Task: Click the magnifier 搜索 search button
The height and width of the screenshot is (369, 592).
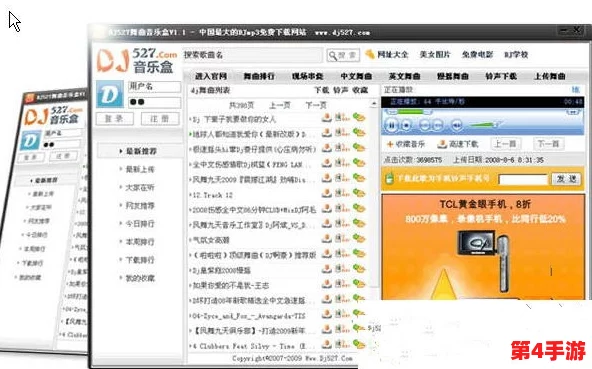Action: pyautogui.click(x=343, y=56)
